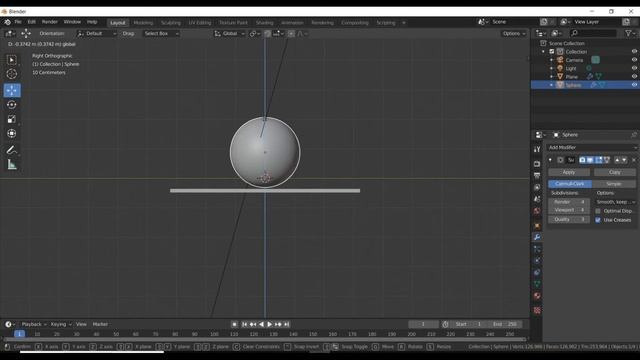
Task: Select the Simple subdivision type
Action: click(614, 184)
